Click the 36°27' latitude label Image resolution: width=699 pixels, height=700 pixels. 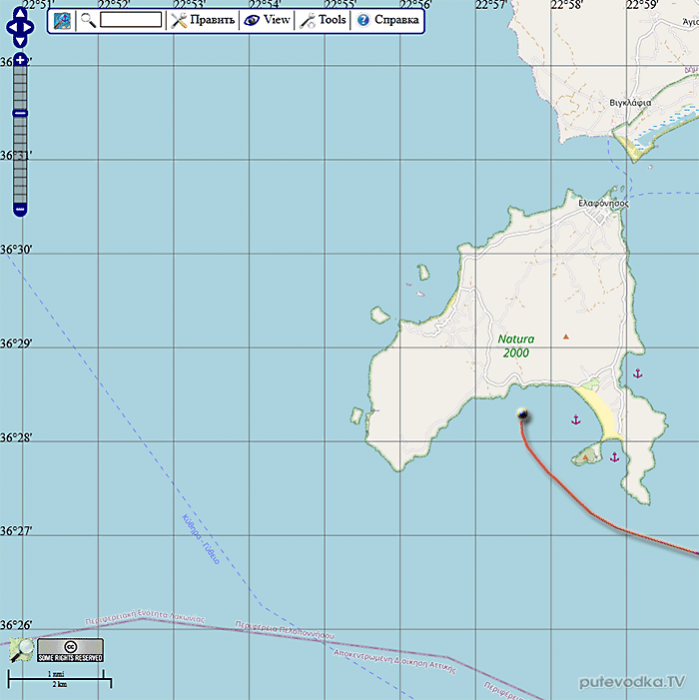tap(16, 531)
